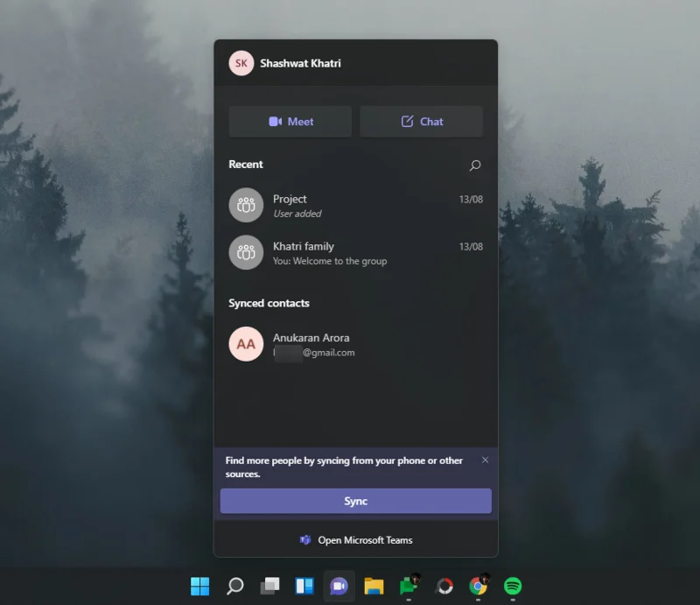Image resolution: width=700 pixels, height=605 pixels.
Task: Open Spotify from the taskbar
Action: pyautogui.click(x=512, y=586)
